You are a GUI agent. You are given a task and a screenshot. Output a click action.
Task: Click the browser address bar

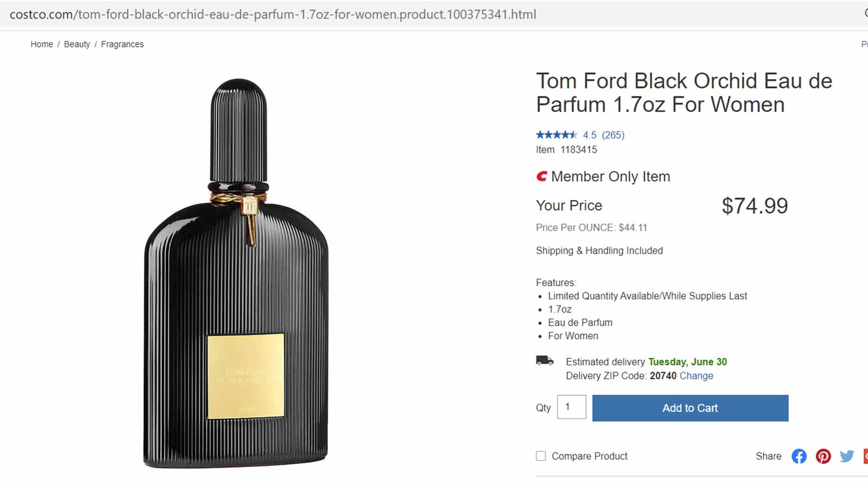[x=271, y=14]
